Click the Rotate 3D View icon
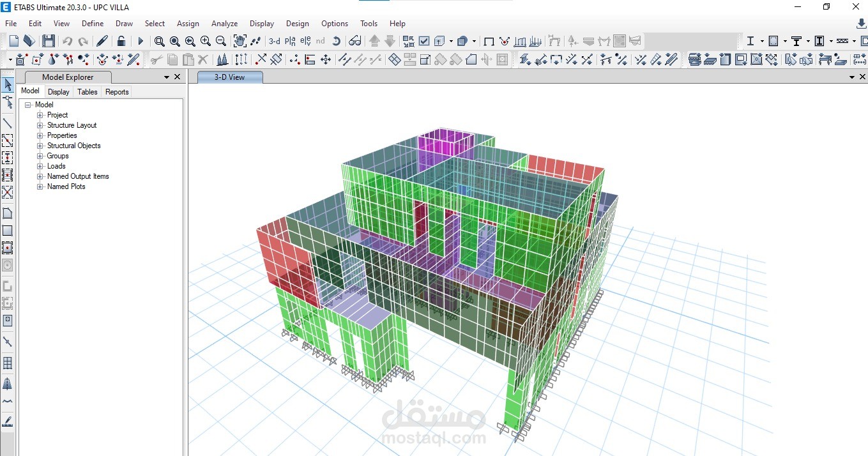Screen dimensions: 868x456 pos(337,41)
